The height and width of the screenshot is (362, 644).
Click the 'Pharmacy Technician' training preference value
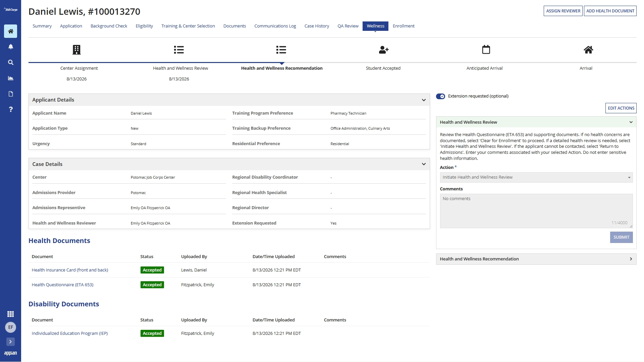(348, 113)
